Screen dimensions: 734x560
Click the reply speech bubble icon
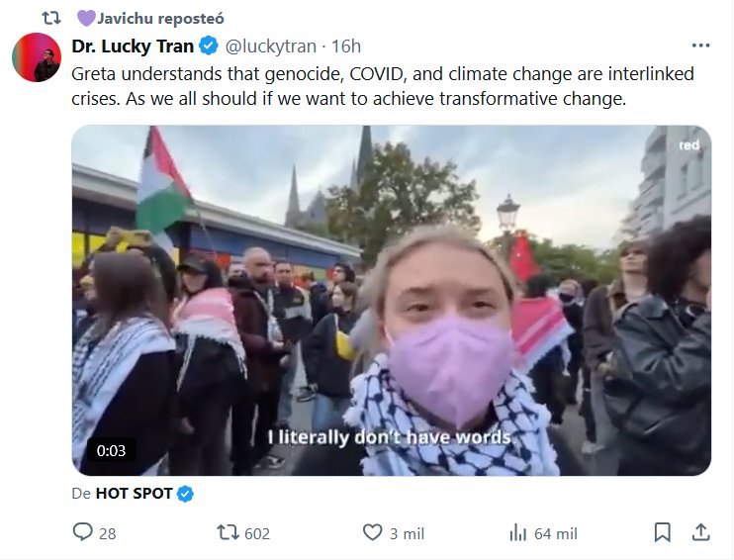[x=83, y=532]
